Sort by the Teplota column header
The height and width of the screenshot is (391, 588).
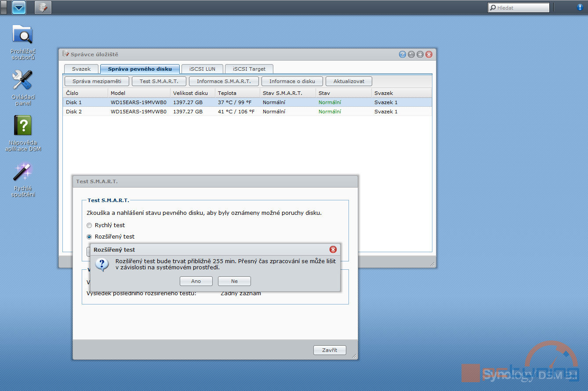(238, 93)
